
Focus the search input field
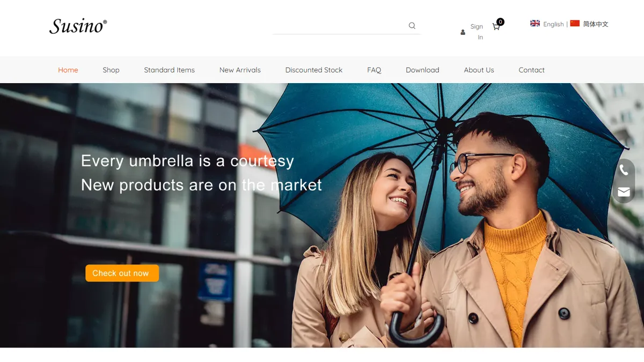340,25
